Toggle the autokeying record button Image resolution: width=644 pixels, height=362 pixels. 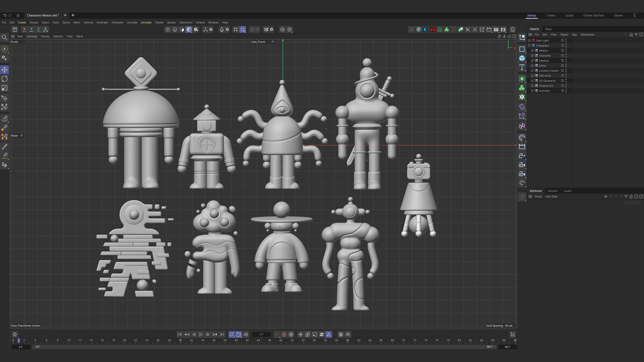tap(284, 335)
